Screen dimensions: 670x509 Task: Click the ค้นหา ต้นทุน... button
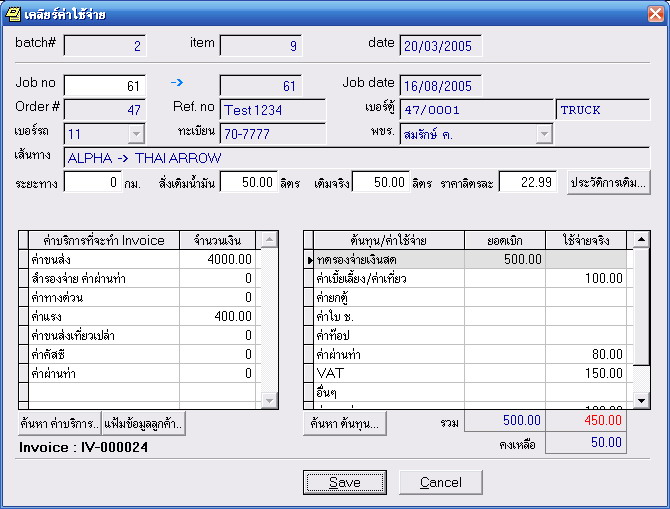coord(345,424)
